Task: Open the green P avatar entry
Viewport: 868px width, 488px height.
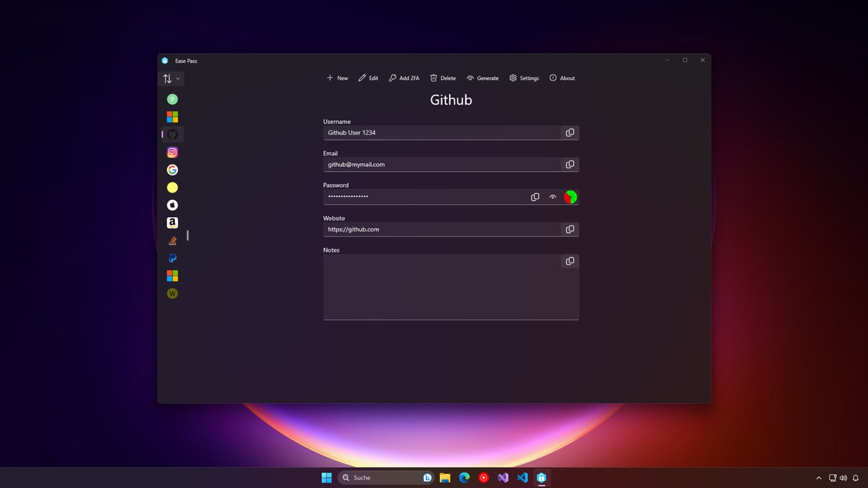Action: point(172,99)
